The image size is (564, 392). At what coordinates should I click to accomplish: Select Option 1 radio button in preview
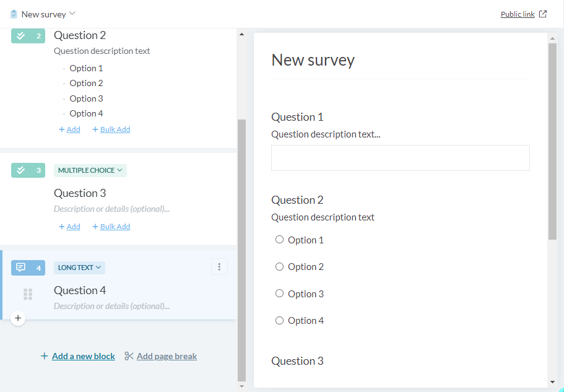(279, 240)
